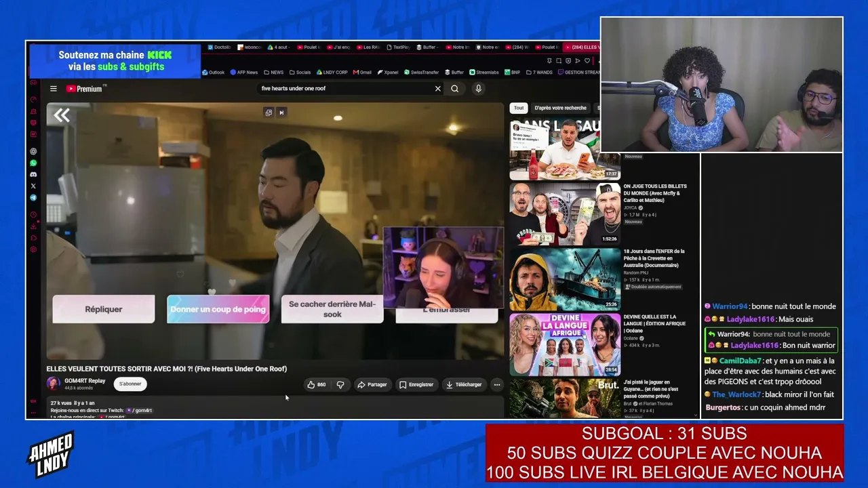
Task: Like the video with thumbs-up
Action: pyautogui.click(x=316, y=385)
